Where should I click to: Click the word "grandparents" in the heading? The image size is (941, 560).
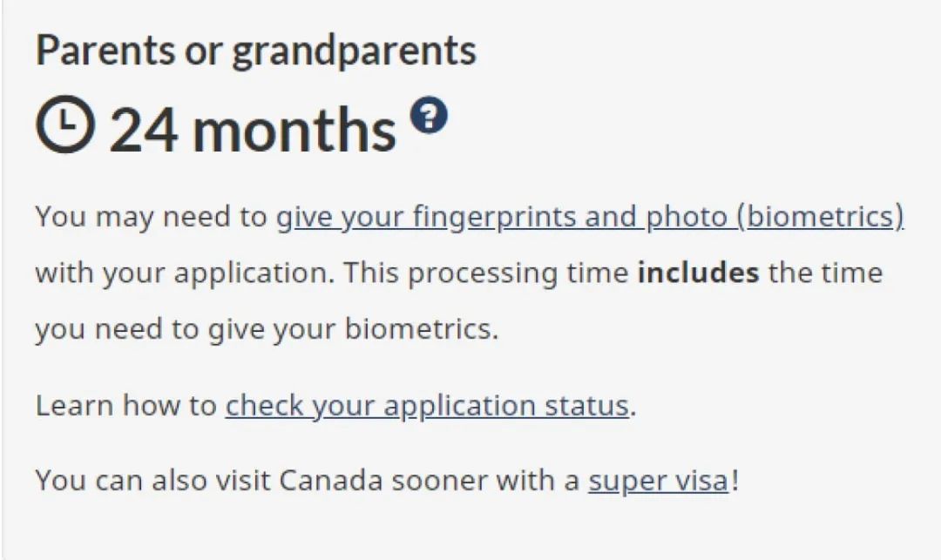click(x=354, y=52)
